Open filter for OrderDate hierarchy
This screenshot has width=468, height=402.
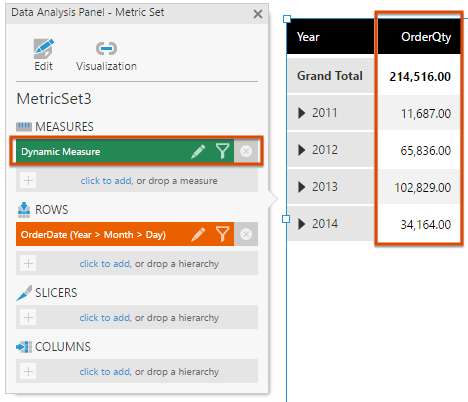(222, 234)
